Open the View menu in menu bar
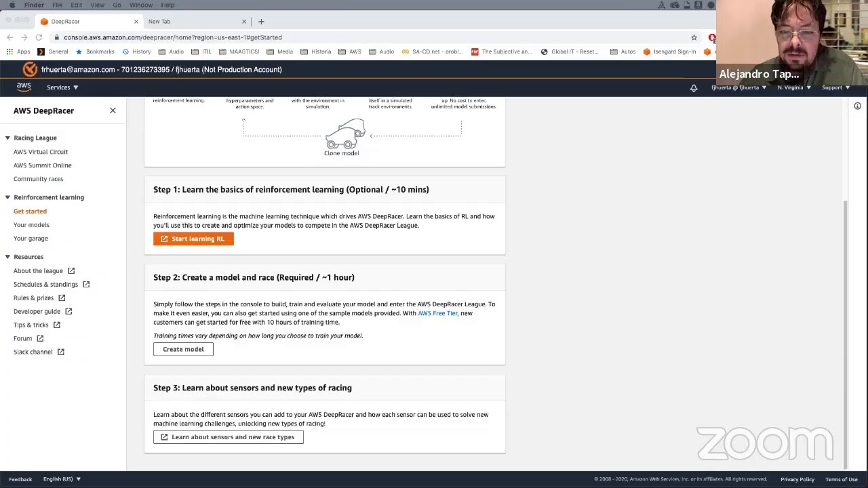Screen dimensions: 868x488 tap(97, 5)
